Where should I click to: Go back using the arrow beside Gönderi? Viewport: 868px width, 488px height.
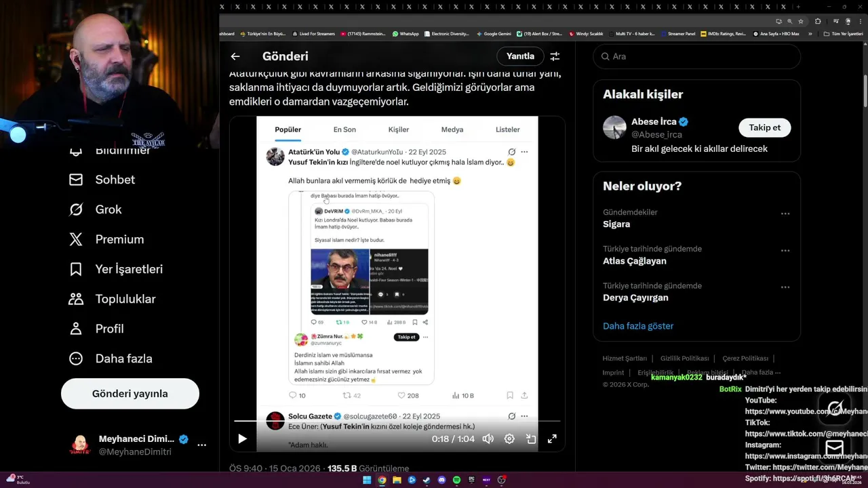pos(235,56)
